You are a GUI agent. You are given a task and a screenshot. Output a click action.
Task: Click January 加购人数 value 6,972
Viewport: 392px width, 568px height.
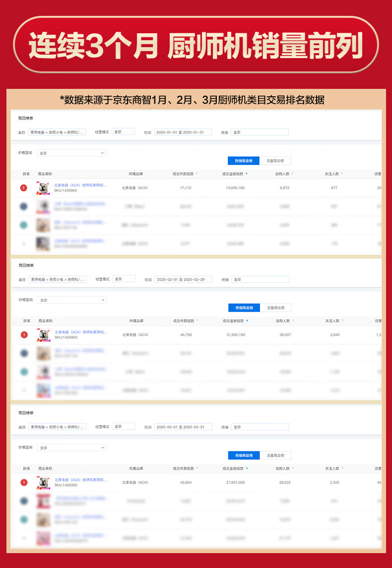tap(285, 188)
